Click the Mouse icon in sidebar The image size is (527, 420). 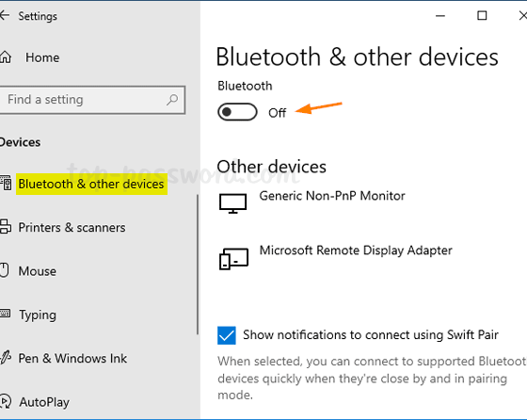click(4, 270)
